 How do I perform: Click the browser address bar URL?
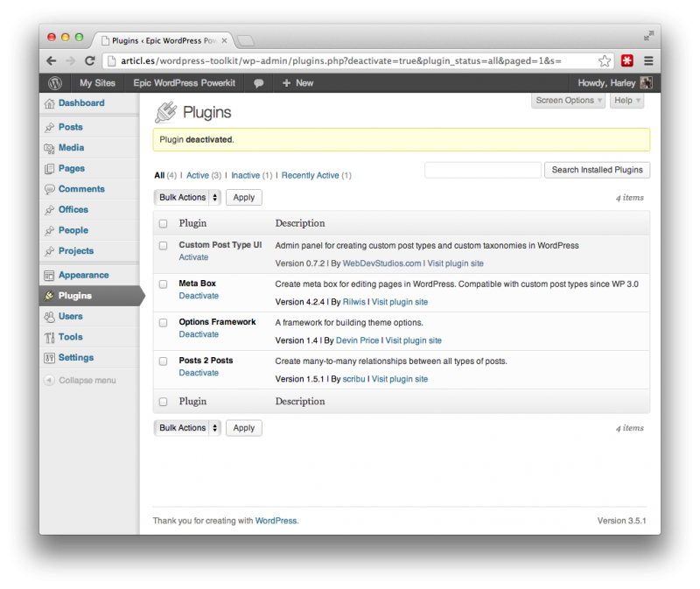point(341,60)
